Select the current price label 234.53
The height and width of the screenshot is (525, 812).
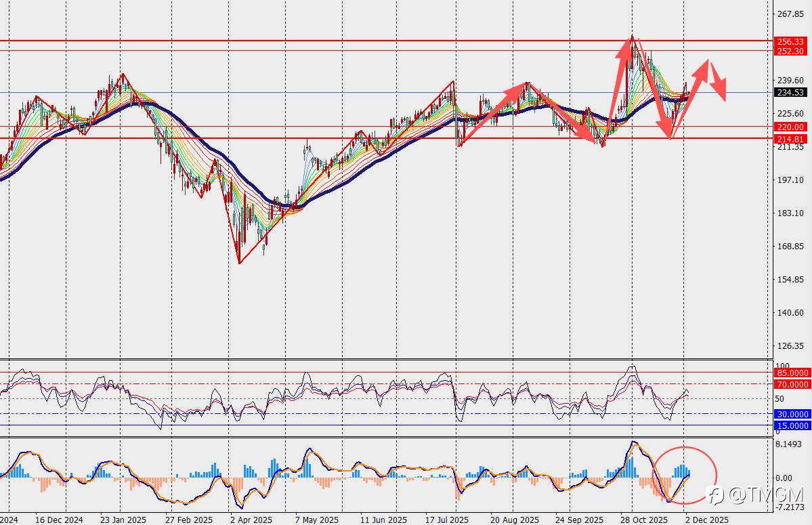pos(791,93)
